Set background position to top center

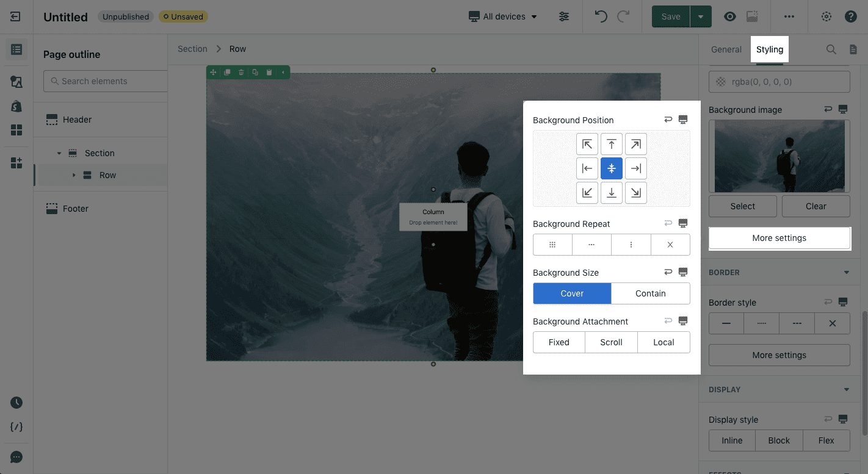pos(612,145)
